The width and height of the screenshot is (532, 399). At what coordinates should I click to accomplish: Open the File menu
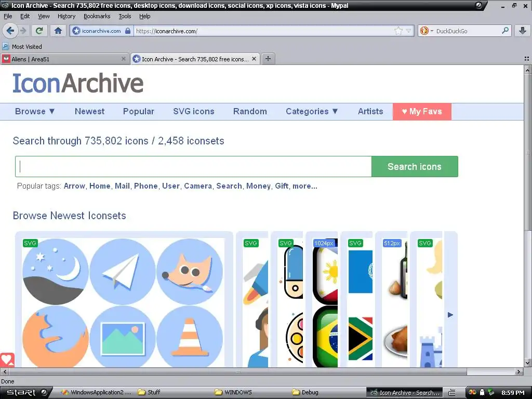8,16
